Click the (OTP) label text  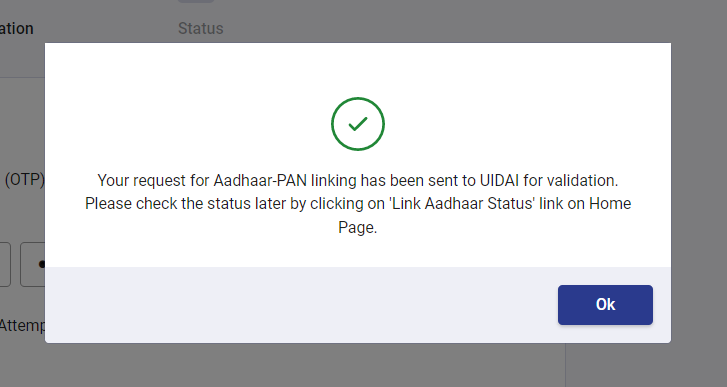point(25,179)
